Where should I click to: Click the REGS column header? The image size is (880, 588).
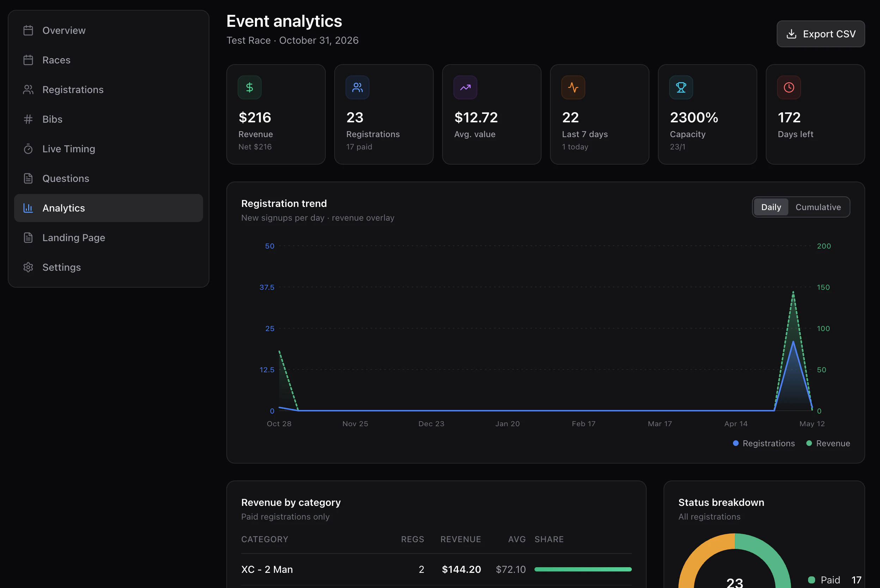pos(412,539)
